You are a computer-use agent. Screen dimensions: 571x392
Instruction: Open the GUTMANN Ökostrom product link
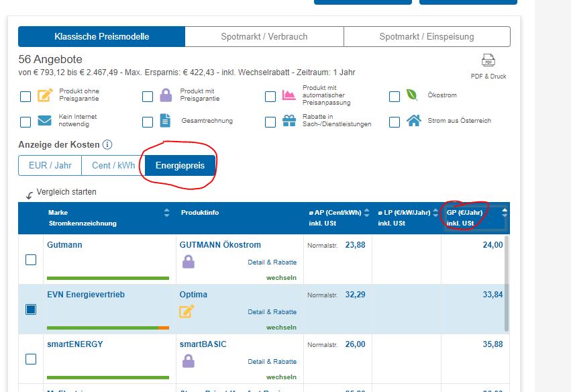point(220,245)
